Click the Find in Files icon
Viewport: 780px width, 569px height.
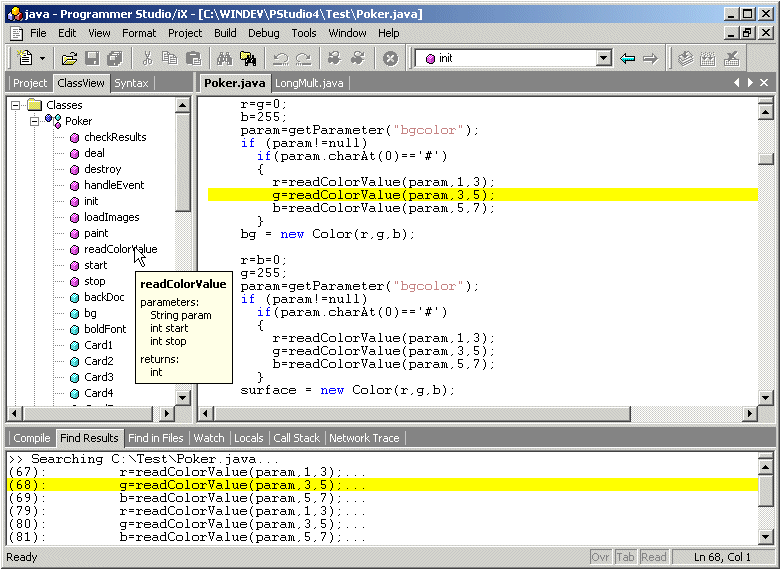pos(248,59)
